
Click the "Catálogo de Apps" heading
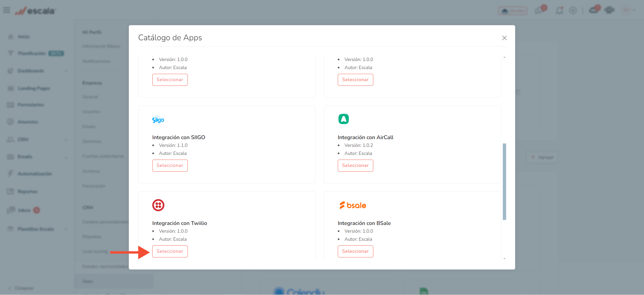(x=170, y=38)
